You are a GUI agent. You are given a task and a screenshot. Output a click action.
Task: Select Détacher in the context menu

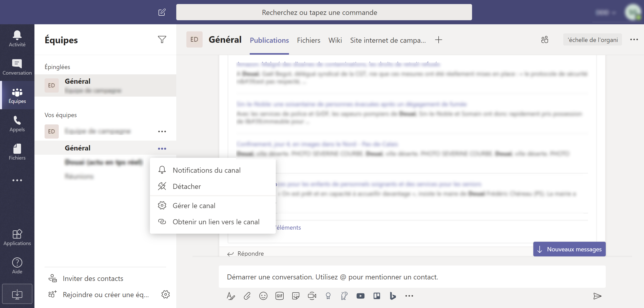213,186
